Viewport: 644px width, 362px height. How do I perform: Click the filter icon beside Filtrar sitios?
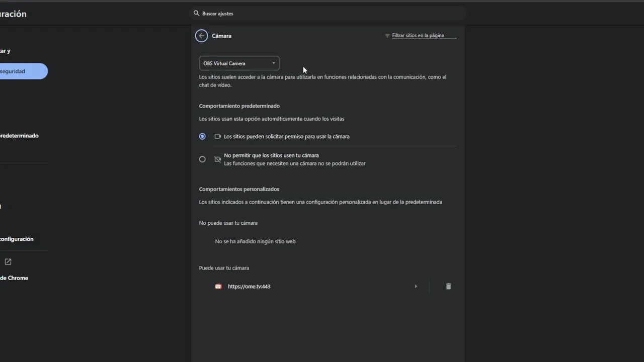click(387, 36)
